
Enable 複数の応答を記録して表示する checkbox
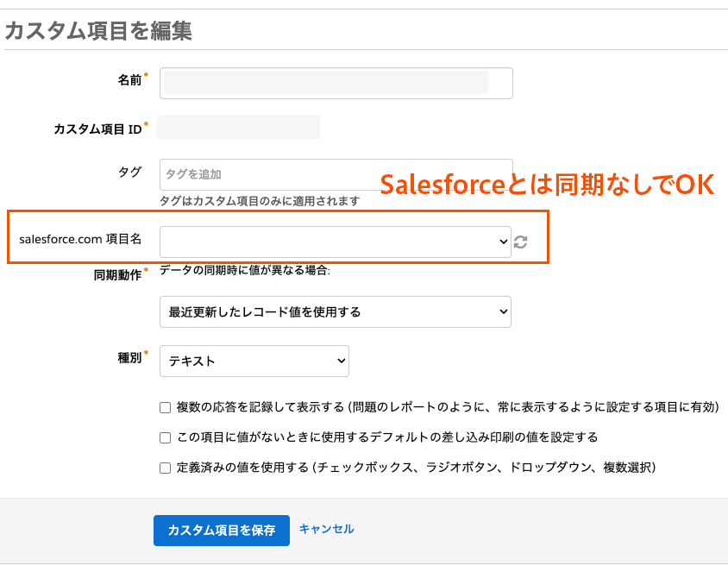tap(165, 408)
